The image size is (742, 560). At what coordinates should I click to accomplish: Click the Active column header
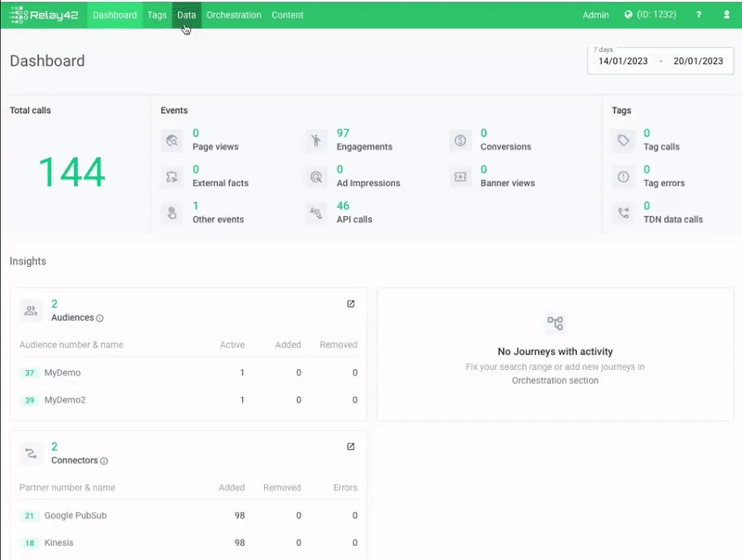tap(232, 345)
